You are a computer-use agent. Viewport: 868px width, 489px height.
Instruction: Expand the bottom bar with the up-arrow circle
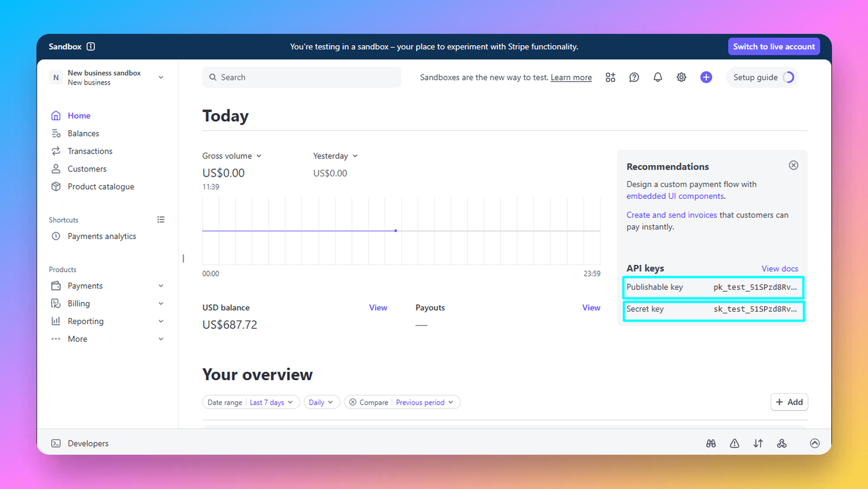(815, 443)
